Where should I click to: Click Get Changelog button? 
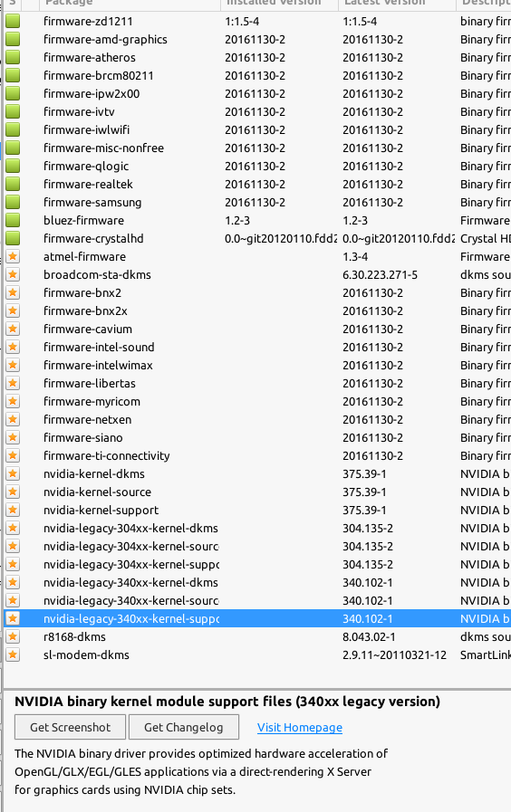point(183,727)
